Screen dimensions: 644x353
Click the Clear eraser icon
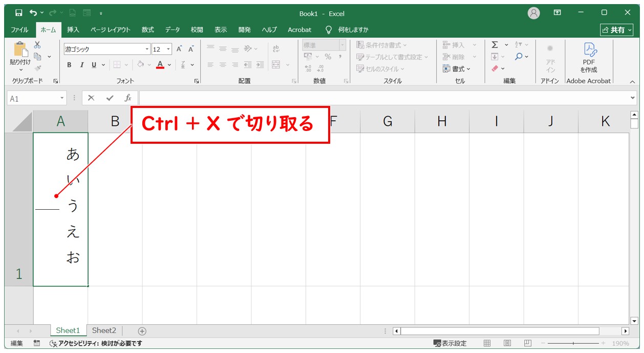[x=495, y=68]
